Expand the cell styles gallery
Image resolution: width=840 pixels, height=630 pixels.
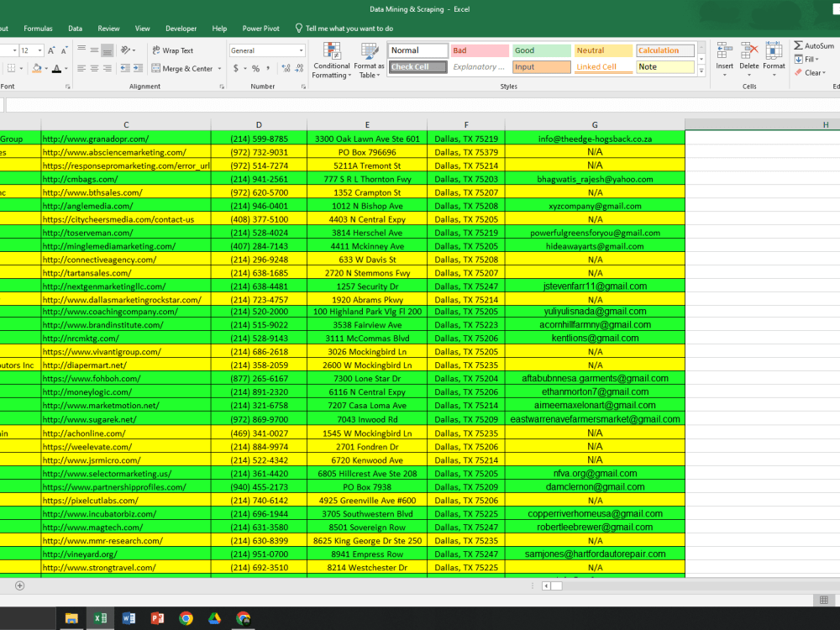coord(701,71)
